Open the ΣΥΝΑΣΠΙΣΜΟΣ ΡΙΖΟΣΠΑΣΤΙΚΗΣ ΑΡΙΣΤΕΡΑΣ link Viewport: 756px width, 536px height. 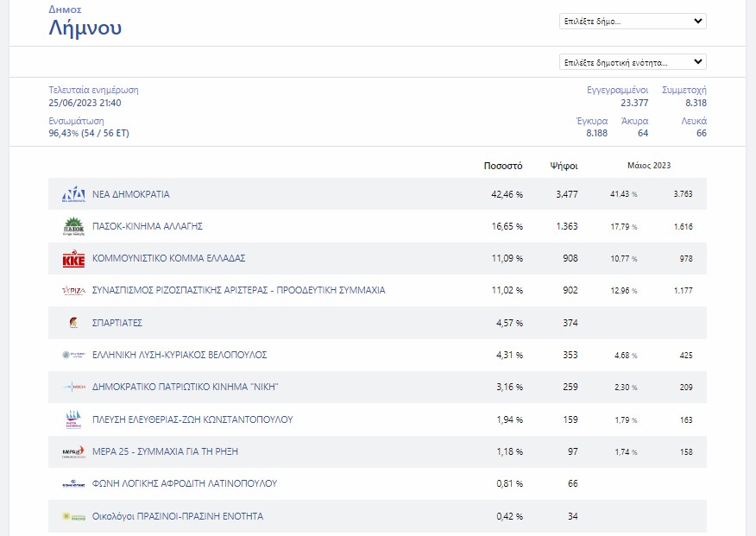point(239,290)
